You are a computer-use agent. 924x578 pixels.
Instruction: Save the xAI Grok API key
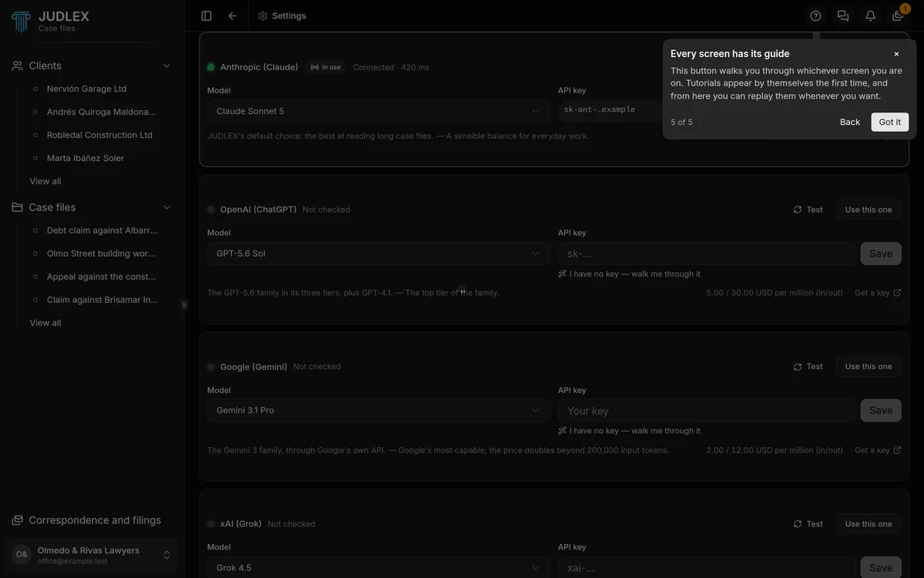[x=881, y=567]
